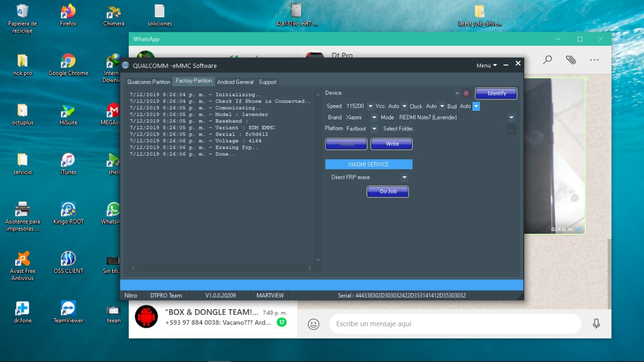Click the Do Job button
Image resolution: width=644 pixels, height=362 pixels.
(387, 191)
